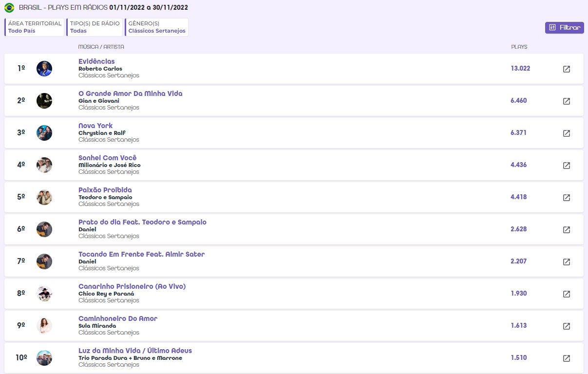Click the Filtrar button
Viewport: 588px width, 374px height.
[x=564, y=28]
